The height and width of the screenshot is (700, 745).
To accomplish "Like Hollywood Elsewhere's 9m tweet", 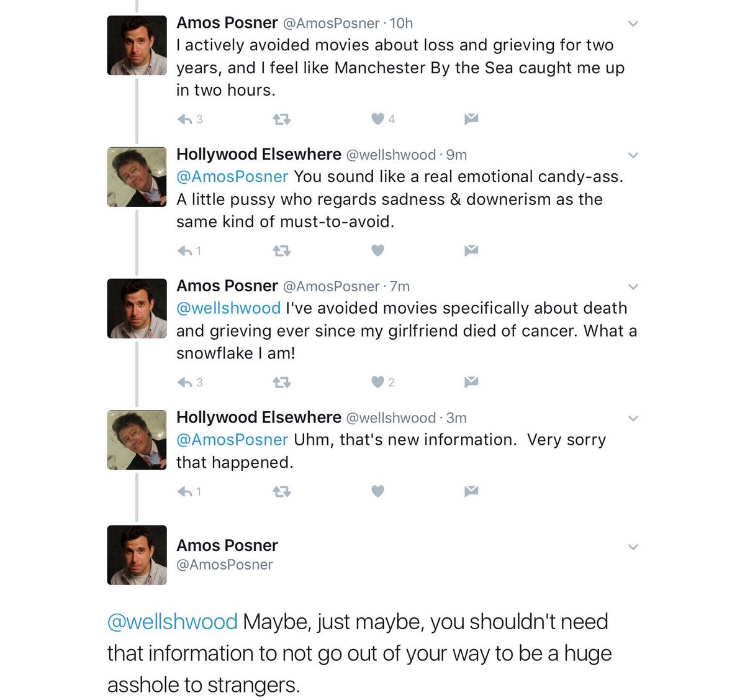I will 378,250.
